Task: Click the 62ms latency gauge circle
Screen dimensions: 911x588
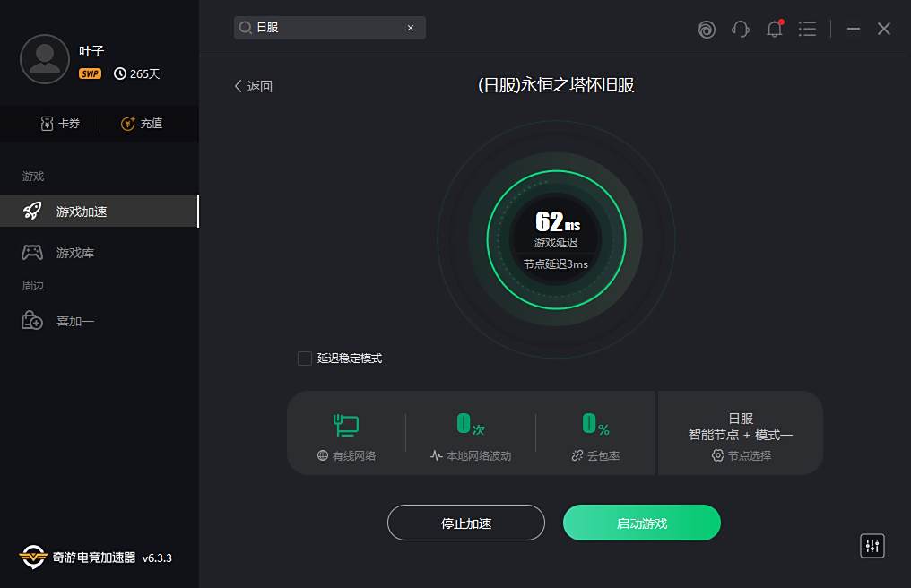Action: tap(556, 238)
